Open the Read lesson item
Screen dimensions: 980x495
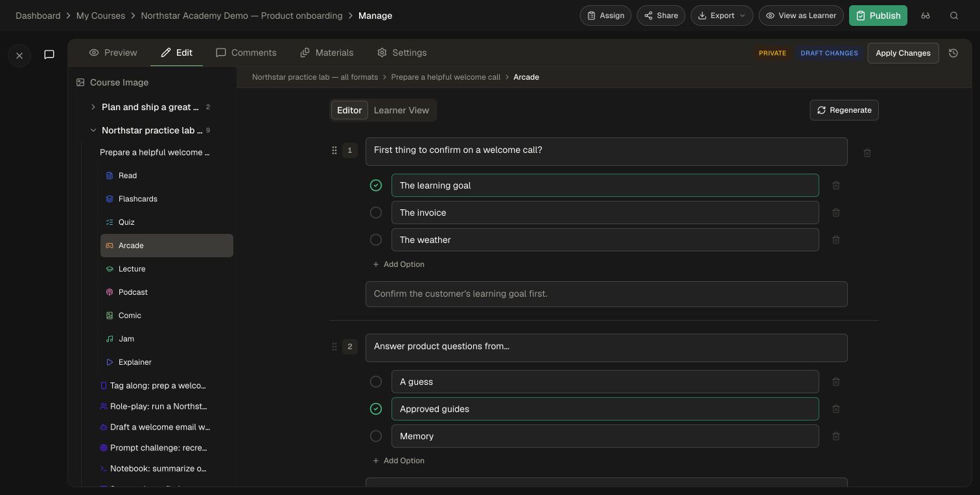167,176
